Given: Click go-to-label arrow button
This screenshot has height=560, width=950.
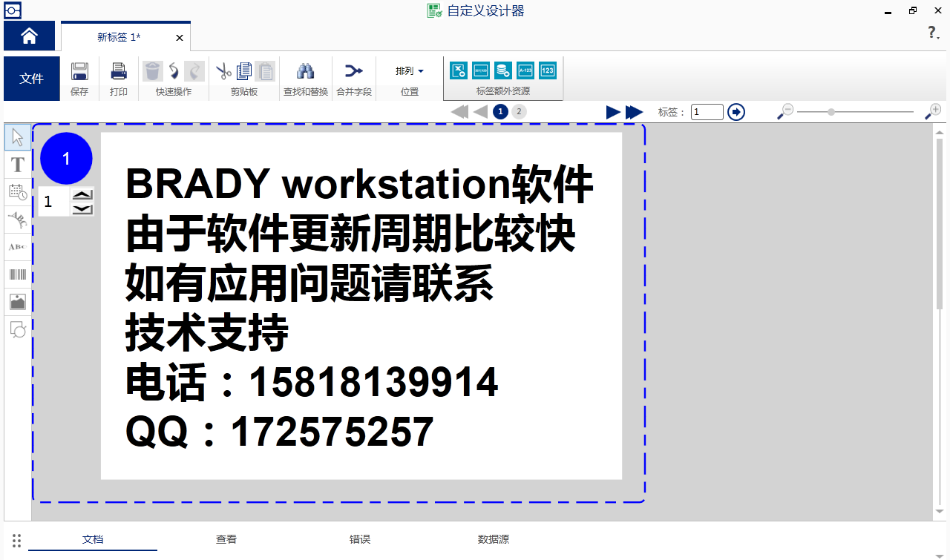Looking at the screenshot, I should (x=736, y=112).
